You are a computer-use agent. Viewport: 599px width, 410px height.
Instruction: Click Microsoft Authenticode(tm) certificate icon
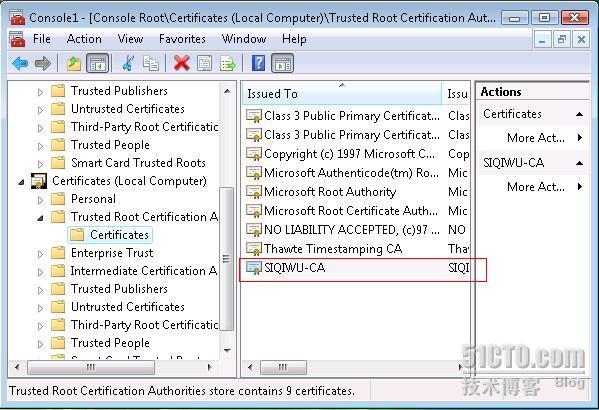click(x=253, y=173)
